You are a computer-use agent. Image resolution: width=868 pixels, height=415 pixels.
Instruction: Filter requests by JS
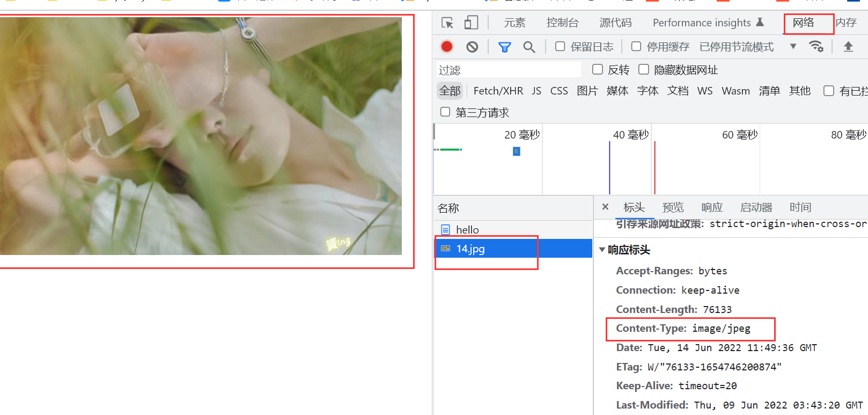[536, 91]
